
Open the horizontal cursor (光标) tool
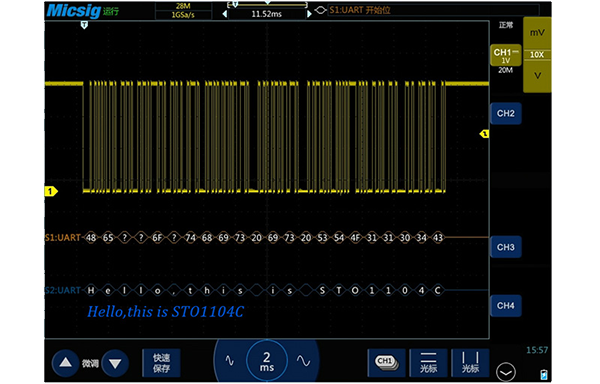(x=428, y=363)
